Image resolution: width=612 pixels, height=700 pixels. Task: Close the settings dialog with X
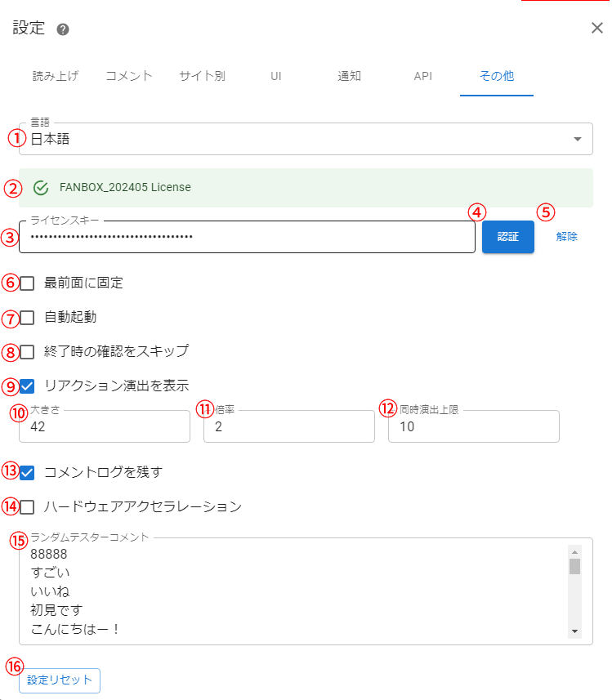point(596,29)
